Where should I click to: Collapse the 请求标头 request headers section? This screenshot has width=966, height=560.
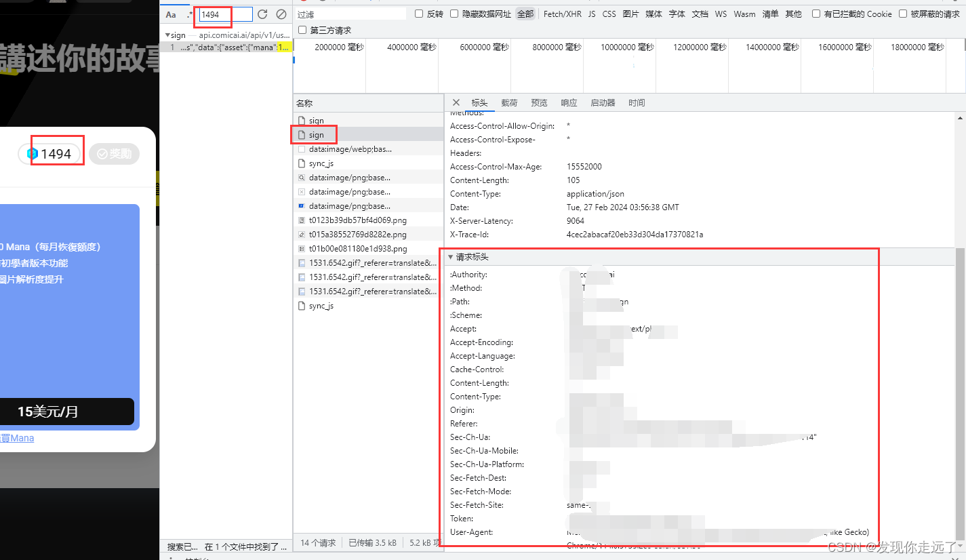[450, 257]
